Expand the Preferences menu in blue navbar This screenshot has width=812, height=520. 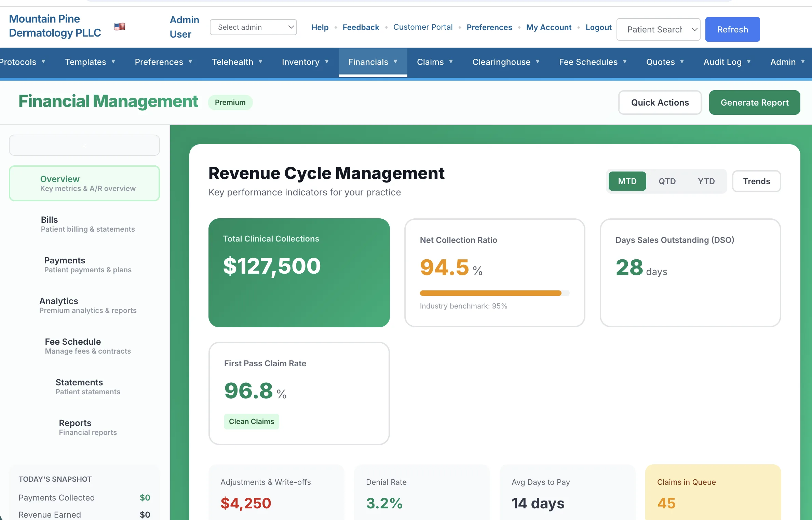tap(163, 62)
